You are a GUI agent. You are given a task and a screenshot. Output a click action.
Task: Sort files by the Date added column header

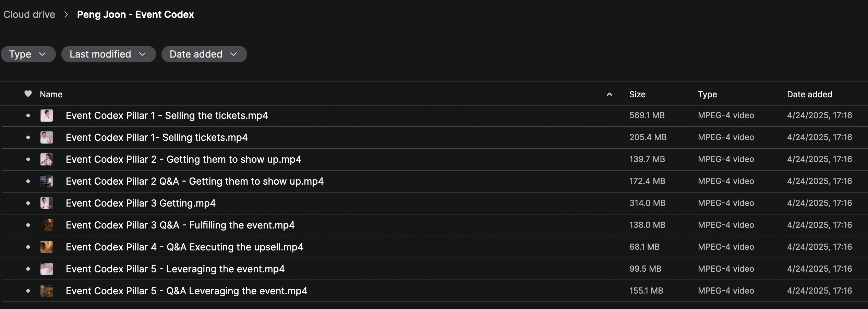809,94
